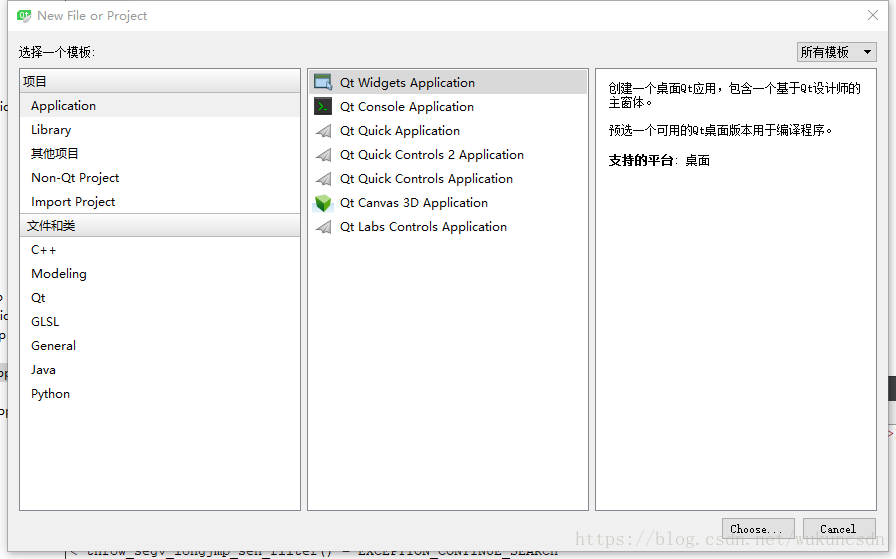Choose the Qt Canvas 3D Application label

point(413,203)
